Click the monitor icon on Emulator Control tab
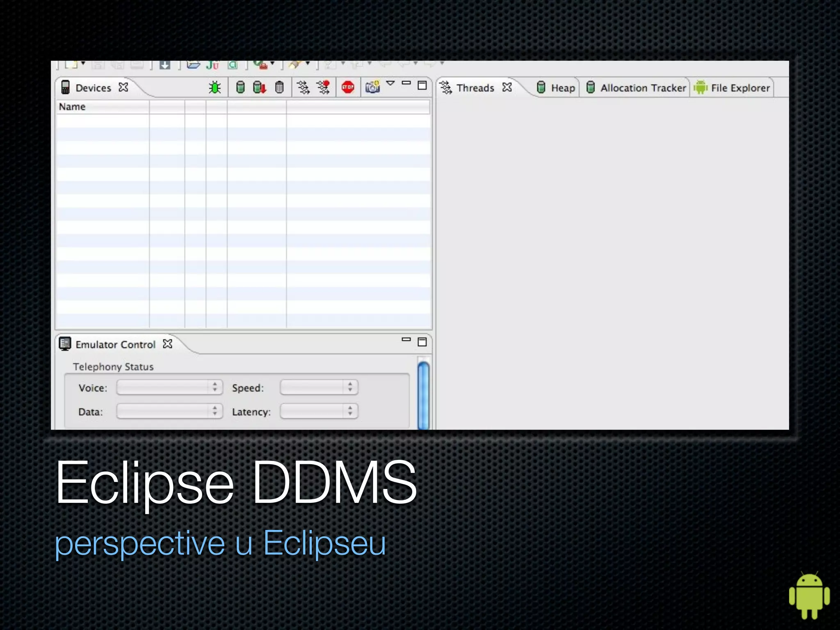This screenshot has width=840, height=630. [x=65, y=344]
